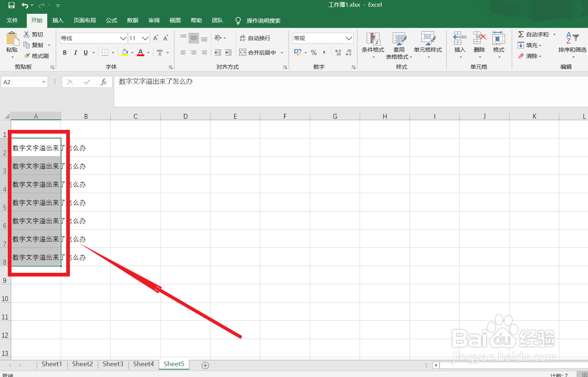The width and height of the screenshot is (588, 377).
Task: Open Conditional Formatting menu
Action: (373, 45)
